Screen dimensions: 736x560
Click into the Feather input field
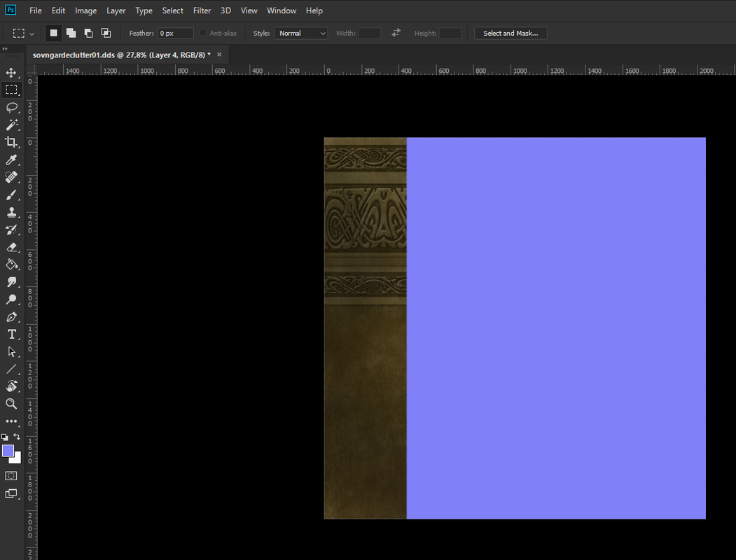tap(176, 34)
